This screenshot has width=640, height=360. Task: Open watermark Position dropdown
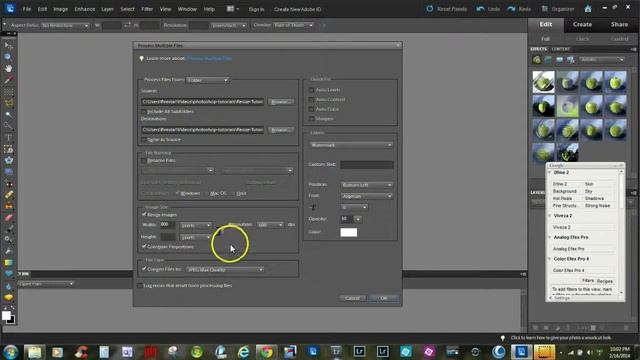click(367, 185)
